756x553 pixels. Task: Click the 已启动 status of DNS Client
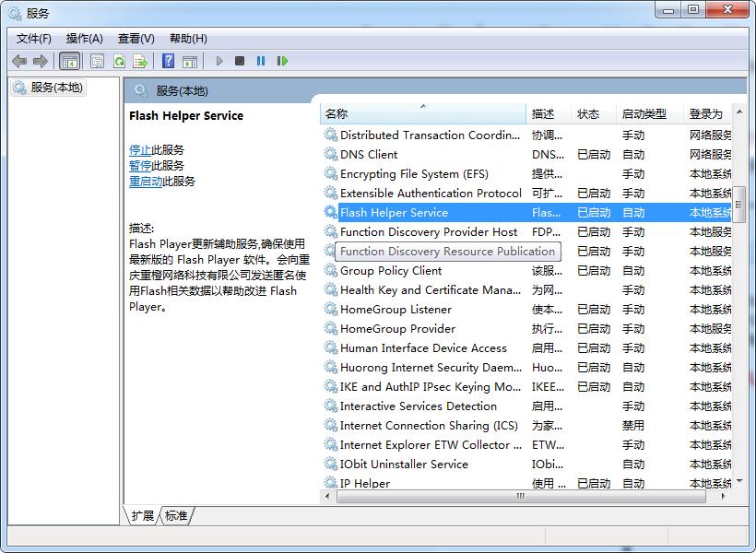[x=594, y=154]
